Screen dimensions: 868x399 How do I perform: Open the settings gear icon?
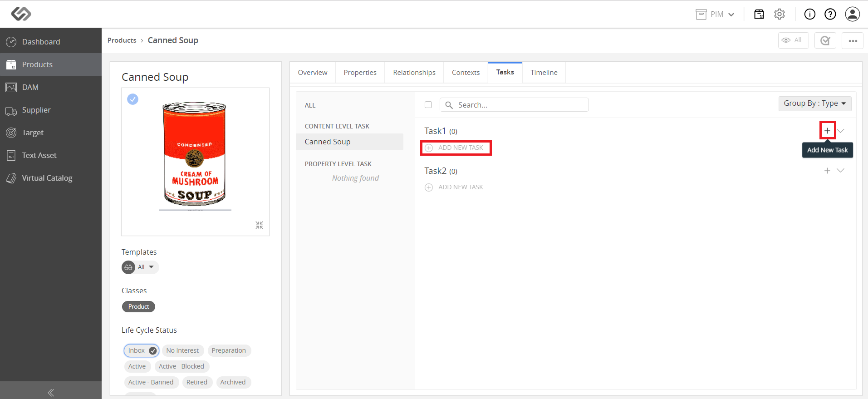tap(780, 14)
